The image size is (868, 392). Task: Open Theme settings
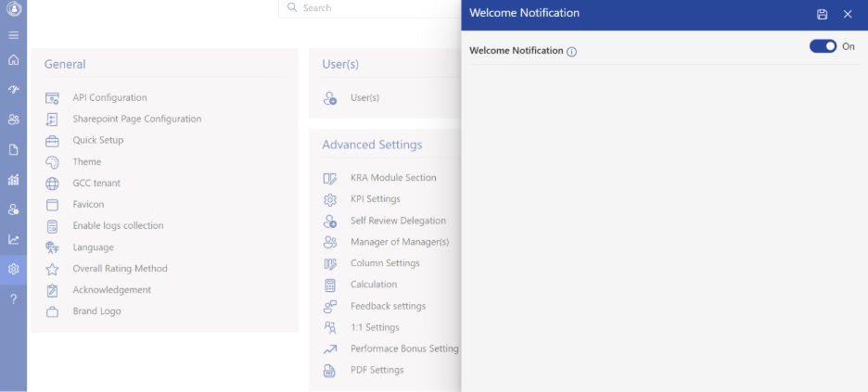pos(87,161)
